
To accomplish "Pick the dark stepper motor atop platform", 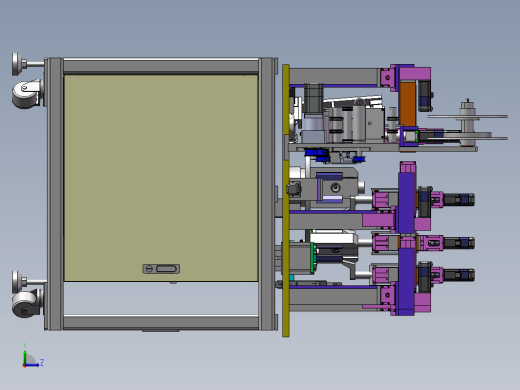I will click(313, 98).
